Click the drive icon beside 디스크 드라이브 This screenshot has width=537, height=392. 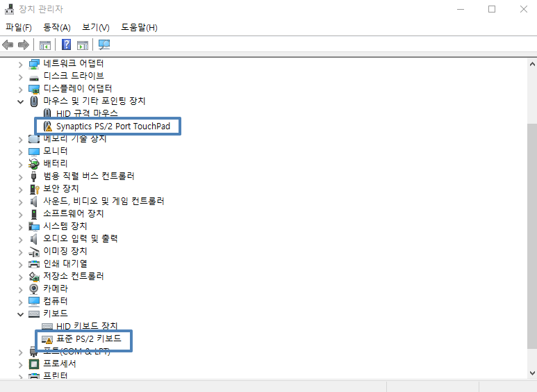tap(34, 78)
